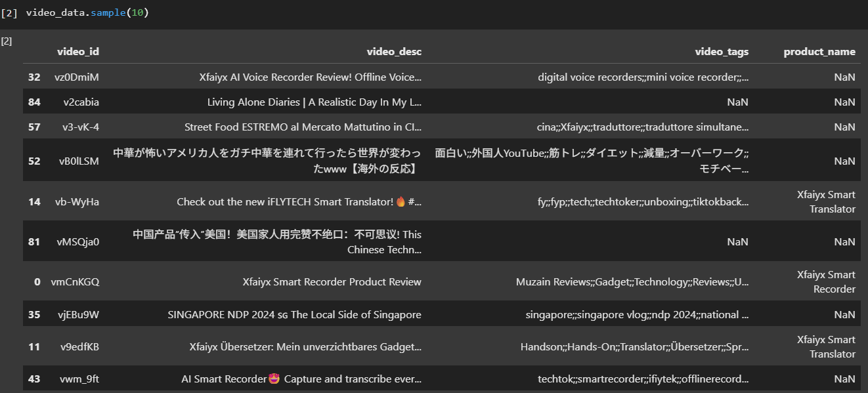
Task: Select row index 32
Action: coord(34,77)
